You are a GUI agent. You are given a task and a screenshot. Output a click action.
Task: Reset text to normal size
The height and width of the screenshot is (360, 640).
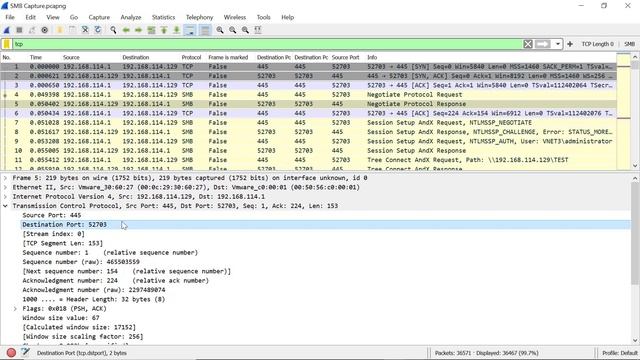(x=245, y=30)
